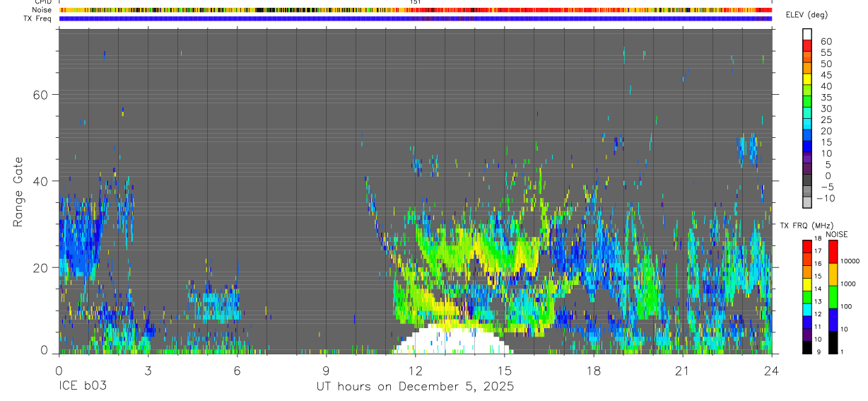This screenshot has width=868, height=401.
Task: Click the 'Noise' row label at top
Action: point(42,10)
